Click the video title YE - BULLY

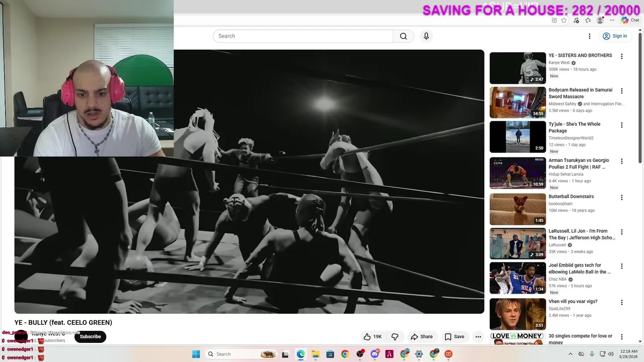point(63,323)
